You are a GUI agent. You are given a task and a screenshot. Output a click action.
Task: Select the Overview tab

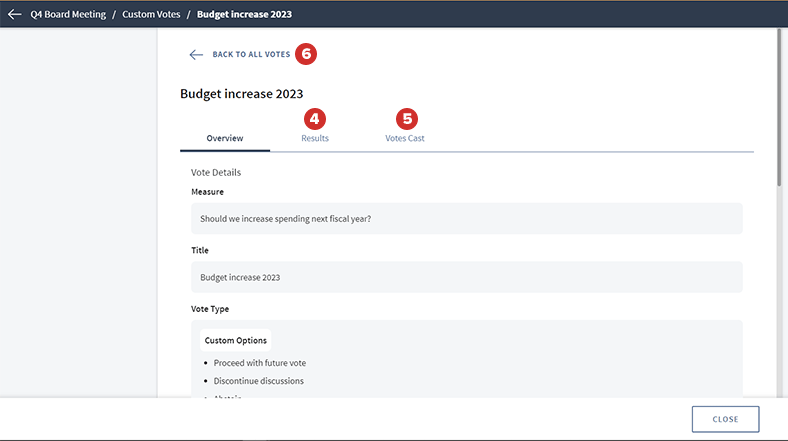click(224, 138)
